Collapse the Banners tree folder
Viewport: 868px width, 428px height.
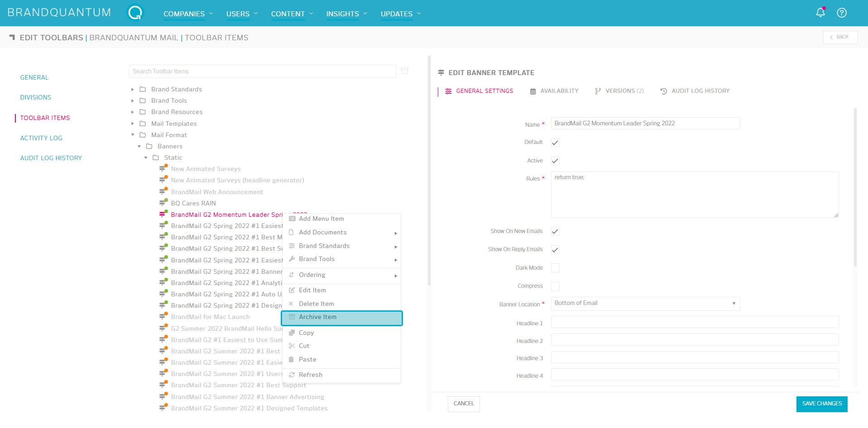click(139, 146)
